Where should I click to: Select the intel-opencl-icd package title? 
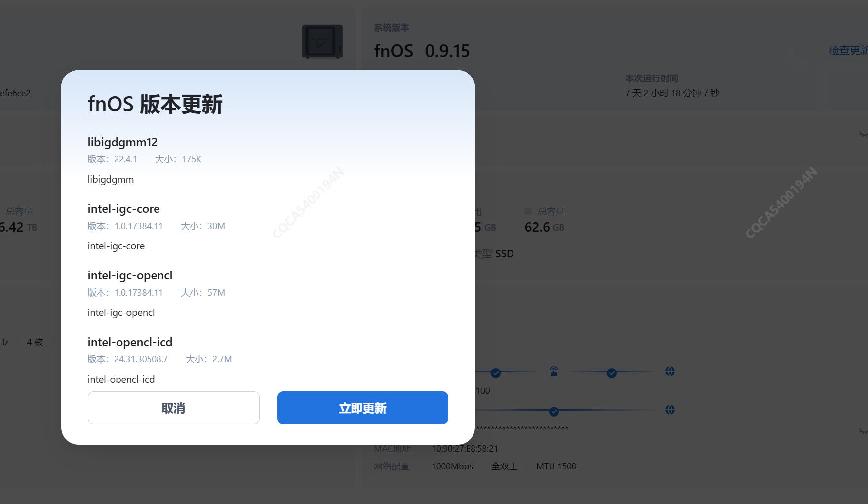pos(130,342)
